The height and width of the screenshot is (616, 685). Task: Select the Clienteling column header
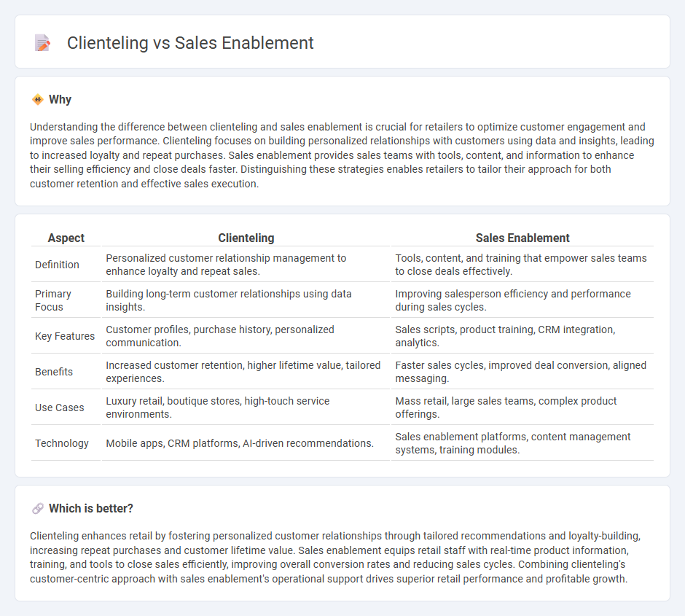point(246,238)
